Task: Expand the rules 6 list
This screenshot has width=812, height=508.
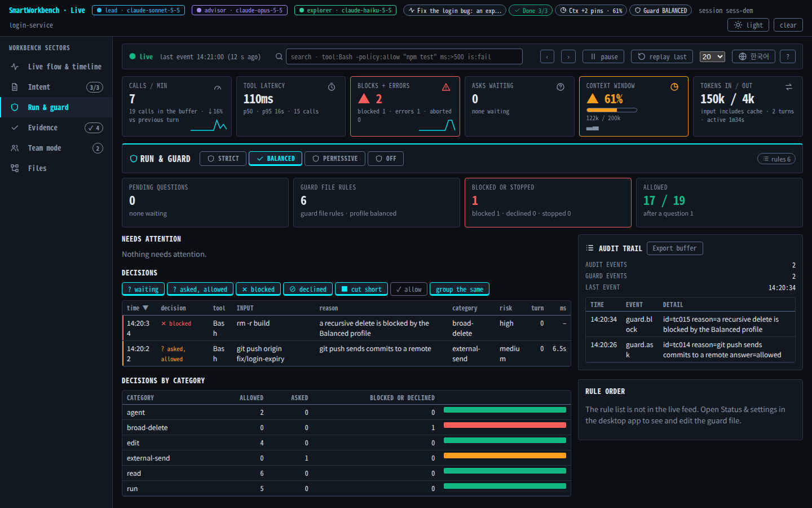Action: coord(776,159)
